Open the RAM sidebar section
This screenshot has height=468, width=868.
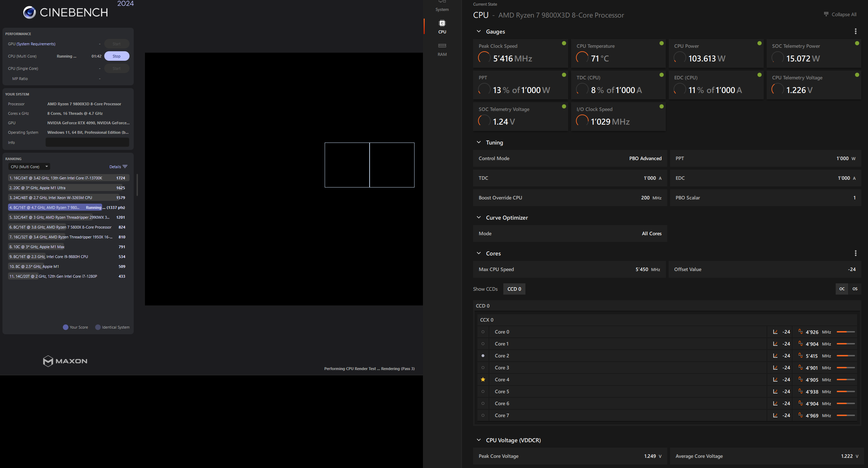pyautogui.click(x=442, y=49)
